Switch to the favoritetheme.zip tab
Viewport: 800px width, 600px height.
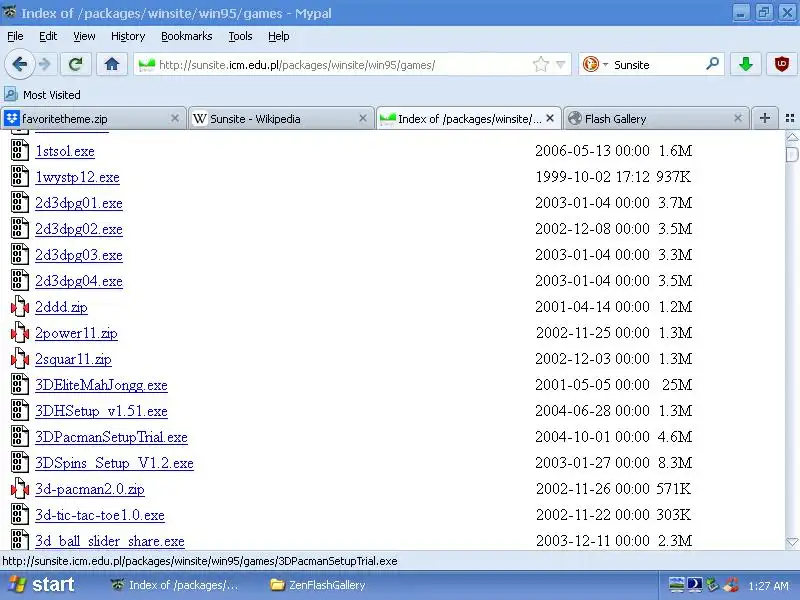(x=93, y=119)
